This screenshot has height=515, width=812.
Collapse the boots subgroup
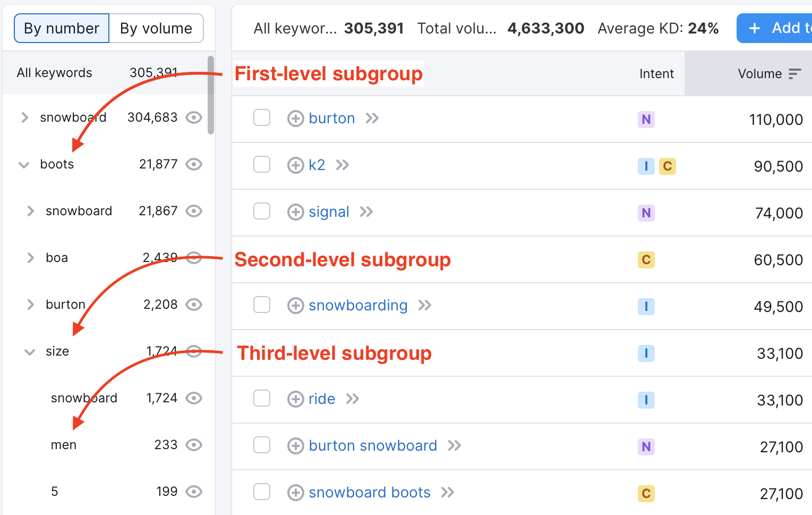pyautogui.click(x=23, y=165)
